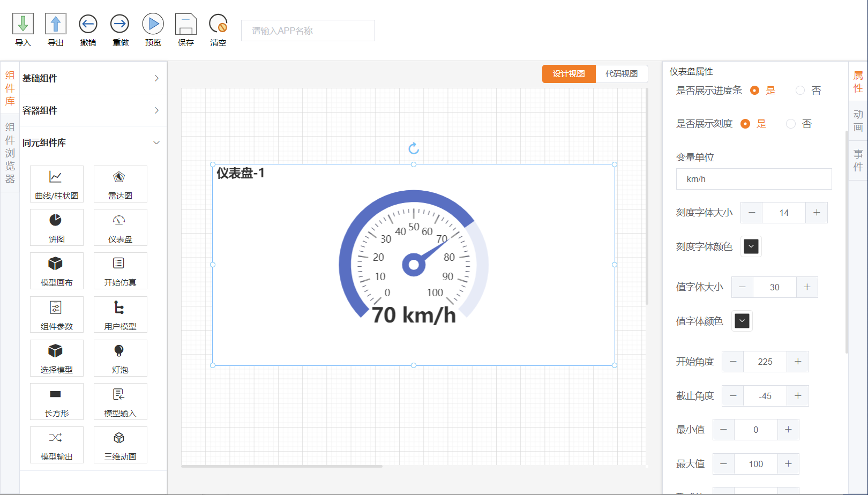
Task: Click the 仪表盘-1 gauge widget on canvas
Action: point(414,265)
